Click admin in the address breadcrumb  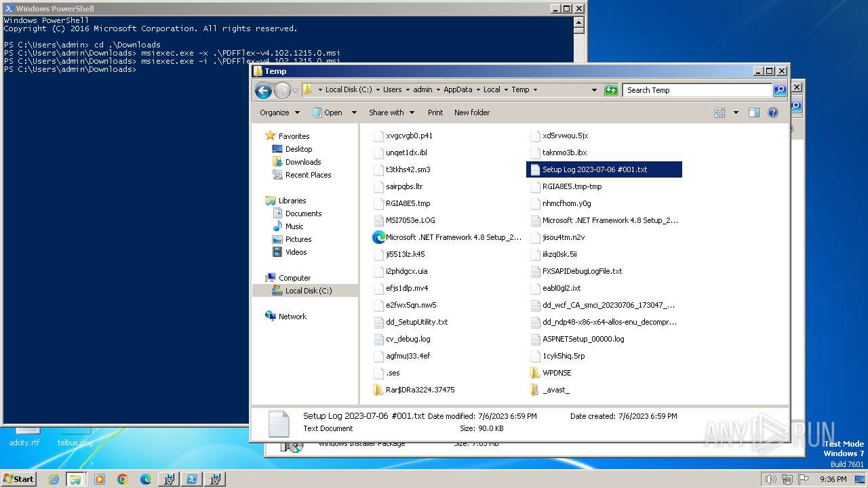pos(422,89)
